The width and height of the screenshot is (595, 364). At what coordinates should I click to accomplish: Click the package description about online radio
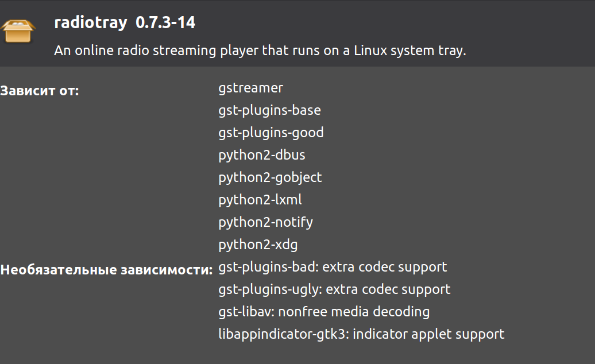[260, 51]
